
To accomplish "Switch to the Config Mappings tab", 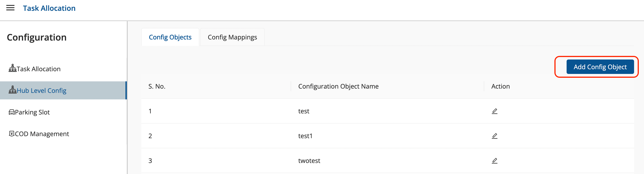I will coord(232,37).
